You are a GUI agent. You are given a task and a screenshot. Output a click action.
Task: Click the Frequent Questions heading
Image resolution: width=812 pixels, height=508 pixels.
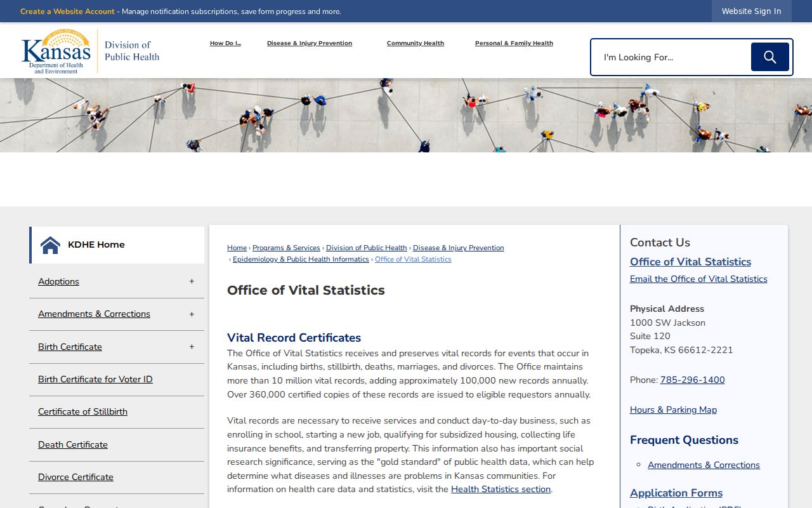(x=684, y=440)
